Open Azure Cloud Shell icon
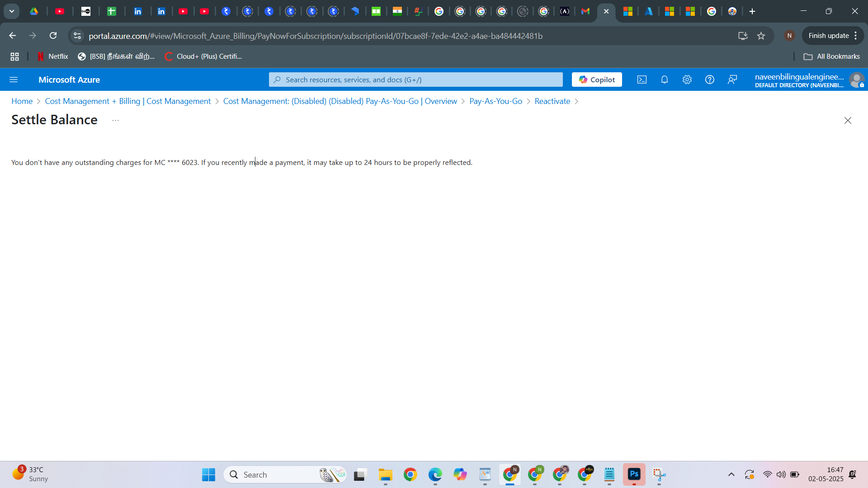This screenshot has width=868, height=488. coord(642,80)
